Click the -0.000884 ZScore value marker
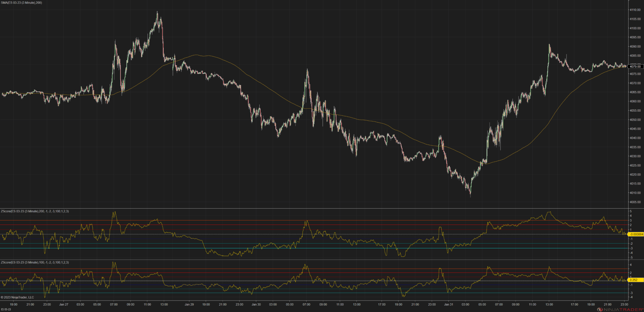This screenshot has width=644, height=312. pos(635,234)
